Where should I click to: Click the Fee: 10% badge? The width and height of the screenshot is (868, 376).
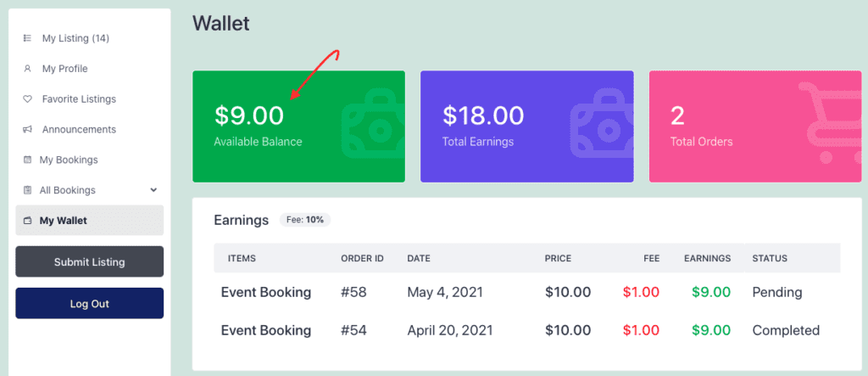[305, 220]
